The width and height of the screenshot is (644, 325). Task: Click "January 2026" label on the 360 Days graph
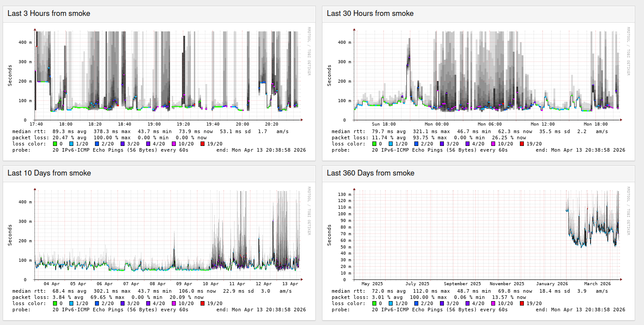pyautogui.click(x=552, y=284)
